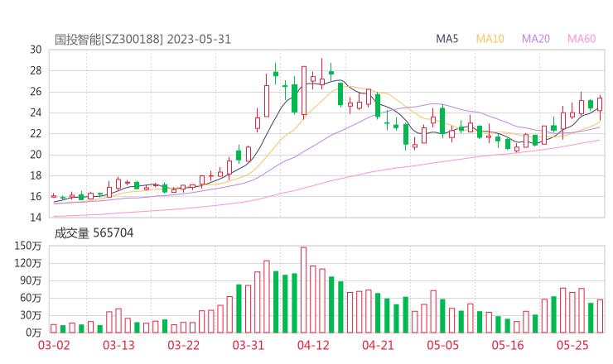Screen dimensions: 613x364
Task: Click the price axis value 18
Action: coord(36,175)
